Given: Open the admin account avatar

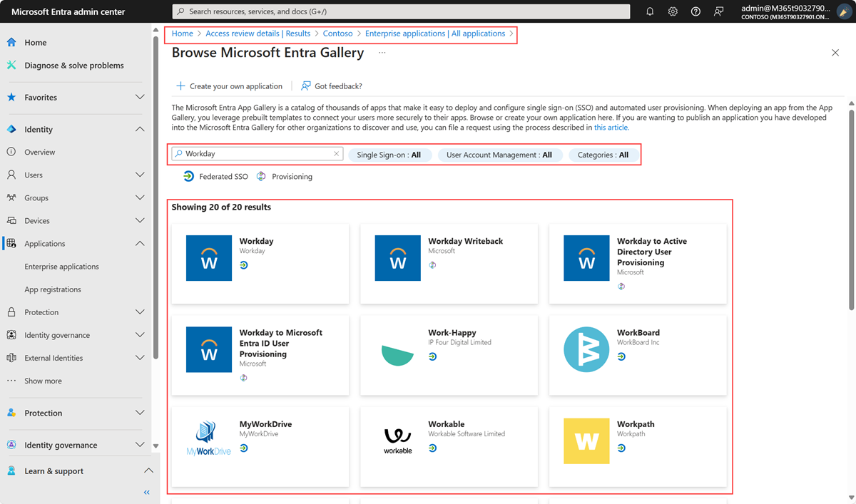Looking at the screenshot, I should [x=844, y=11].
